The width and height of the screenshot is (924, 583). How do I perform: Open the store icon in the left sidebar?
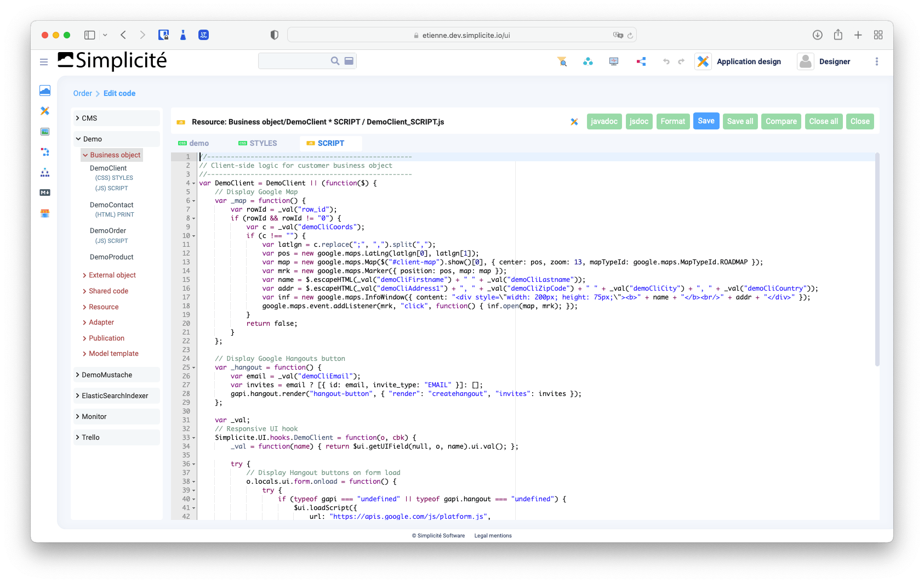coord(45,213)
